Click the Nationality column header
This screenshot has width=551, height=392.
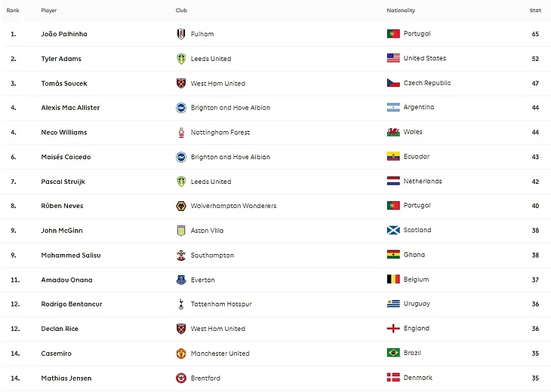tap(401, 11)
